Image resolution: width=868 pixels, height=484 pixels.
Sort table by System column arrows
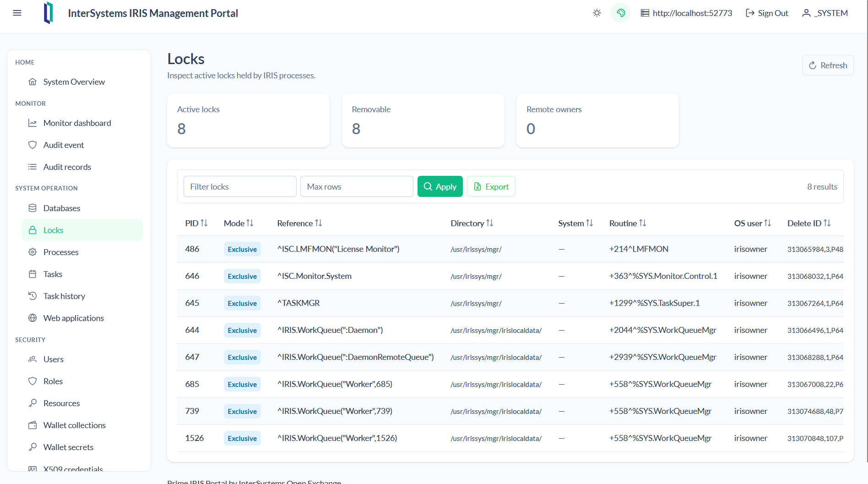pos(590,223)
